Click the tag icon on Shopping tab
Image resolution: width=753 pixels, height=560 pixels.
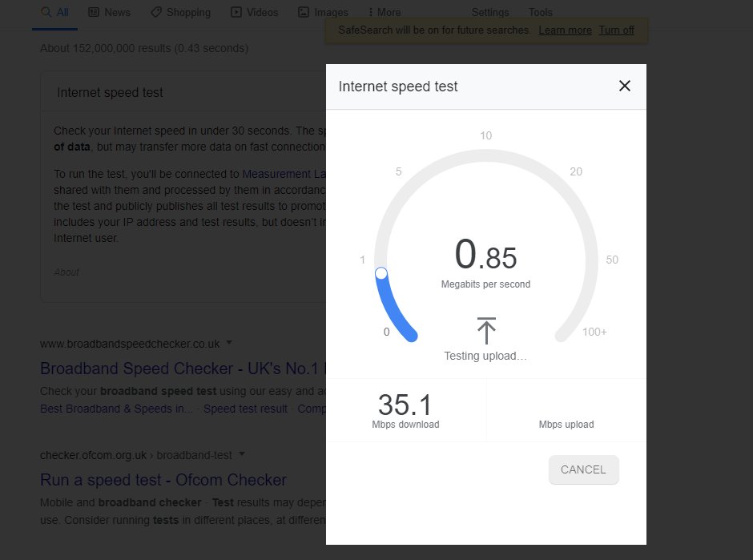156,12
